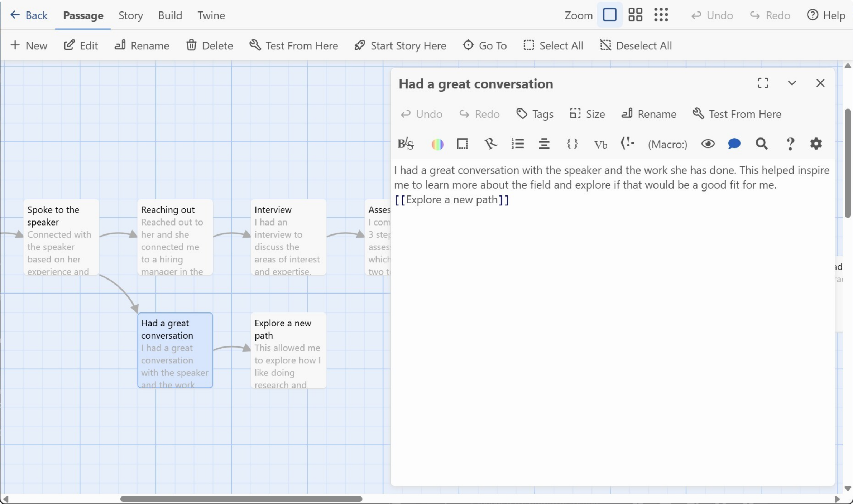Click Test From Here in editor dialog

tap(737, 114)
